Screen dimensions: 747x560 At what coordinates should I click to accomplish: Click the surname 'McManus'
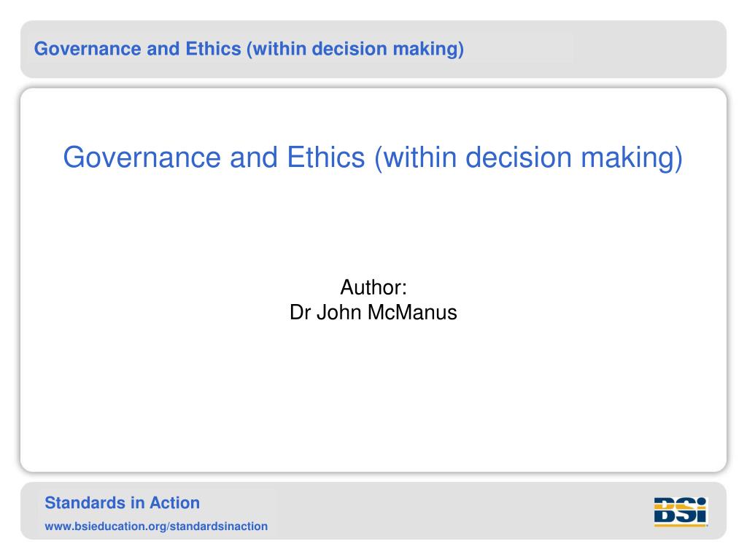point(413,312)
